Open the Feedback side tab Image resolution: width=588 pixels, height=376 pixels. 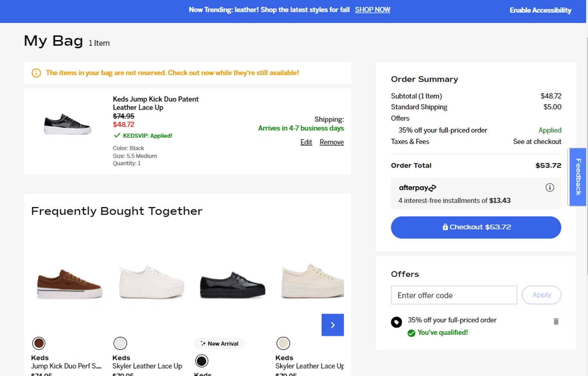coord(578,177)
